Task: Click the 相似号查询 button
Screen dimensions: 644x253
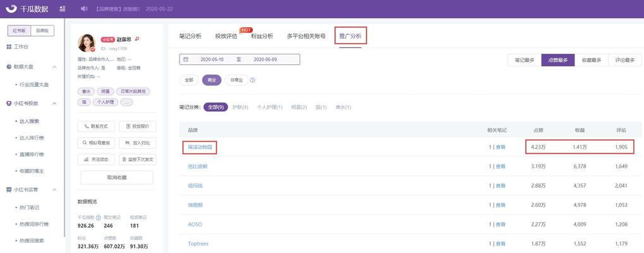Action: click(96, 143)
